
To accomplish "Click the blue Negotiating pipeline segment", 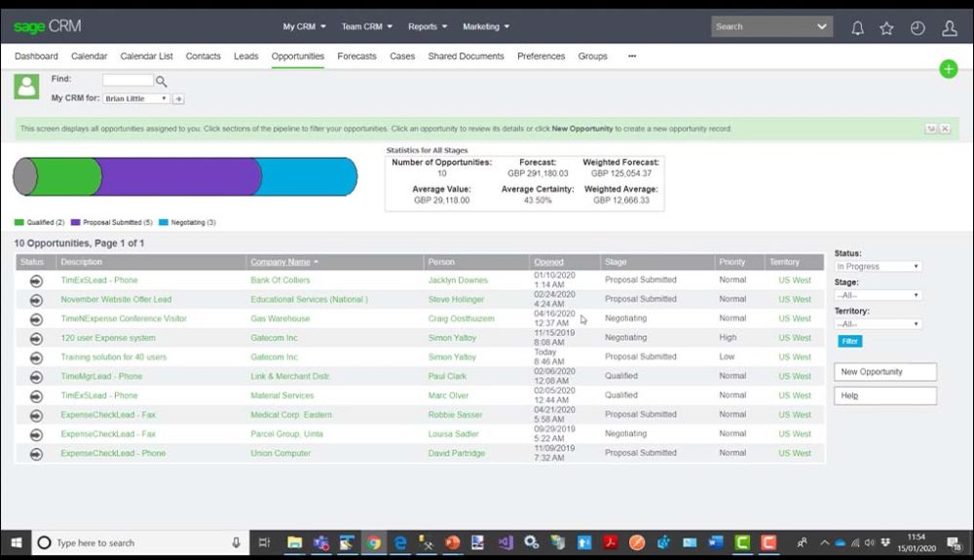I will tap(306, 176).
